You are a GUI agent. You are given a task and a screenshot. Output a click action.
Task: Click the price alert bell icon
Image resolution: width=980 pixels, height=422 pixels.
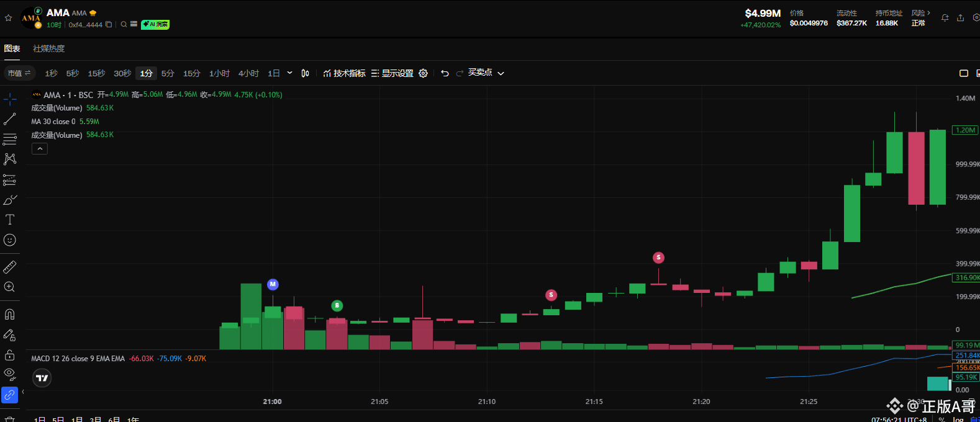(x=945, y=18)
